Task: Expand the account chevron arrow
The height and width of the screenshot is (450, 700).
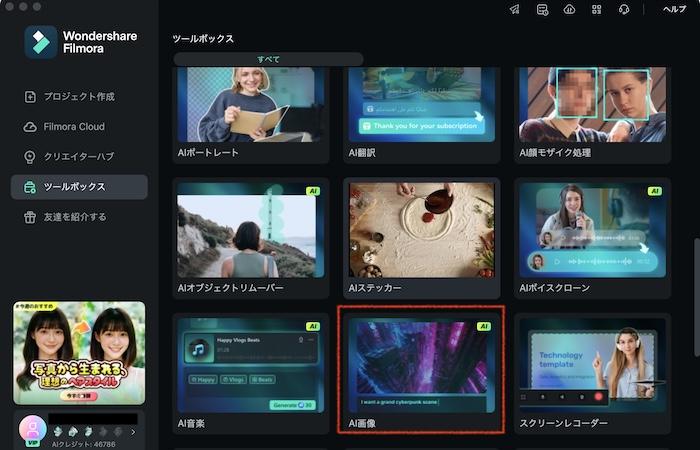Action: pyautogui.click(x=133, y=432)
